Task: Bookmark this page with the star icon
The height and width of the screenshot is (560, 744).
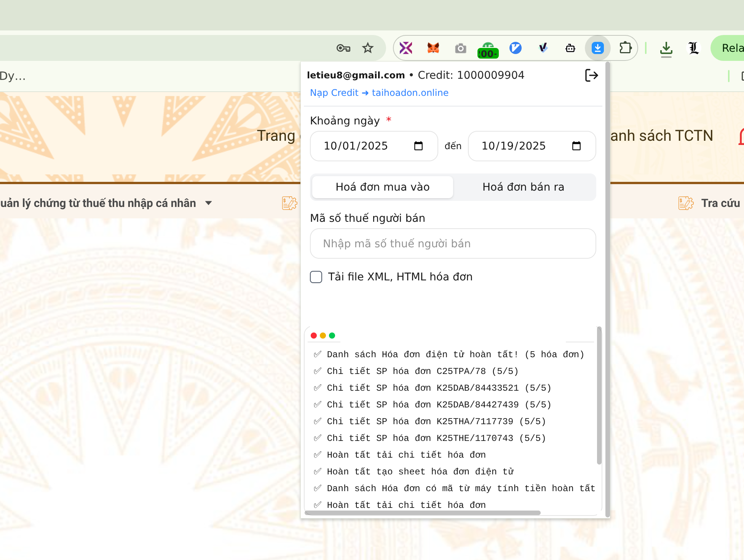Action: click(x=368, y=48)
